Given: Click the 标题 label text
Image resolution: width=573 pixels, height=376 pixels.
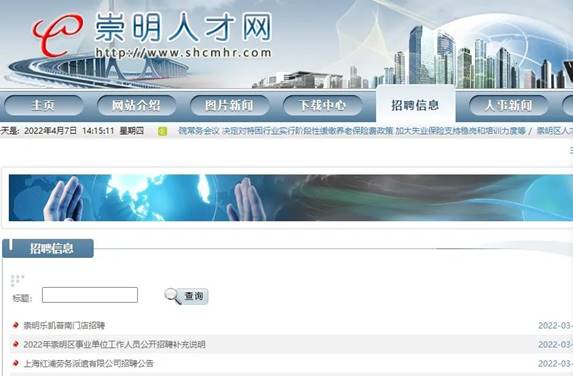Looking at the screenshot, I should (22, 298).
